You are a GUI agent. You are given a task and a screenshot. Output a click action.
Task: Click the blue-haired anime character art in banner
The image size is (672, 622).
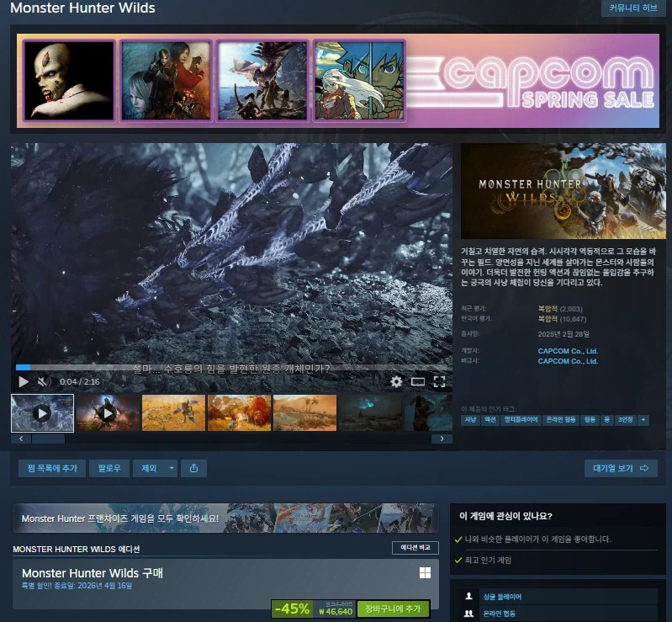(359, 81)
